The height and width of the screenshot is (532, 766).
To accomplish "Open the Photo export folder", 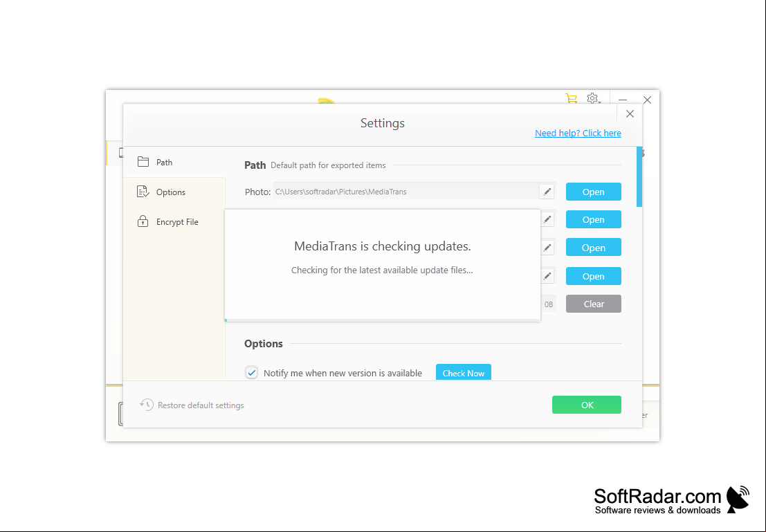I will pyautogui.click(x=594, y=192).
